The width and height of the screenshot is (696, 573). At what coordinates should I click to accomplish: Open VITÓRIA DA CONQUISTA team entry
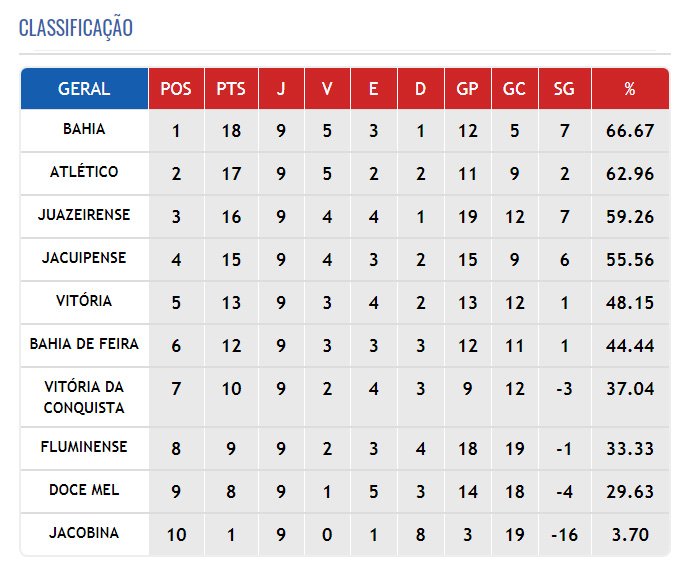click(x=84, y=397)
